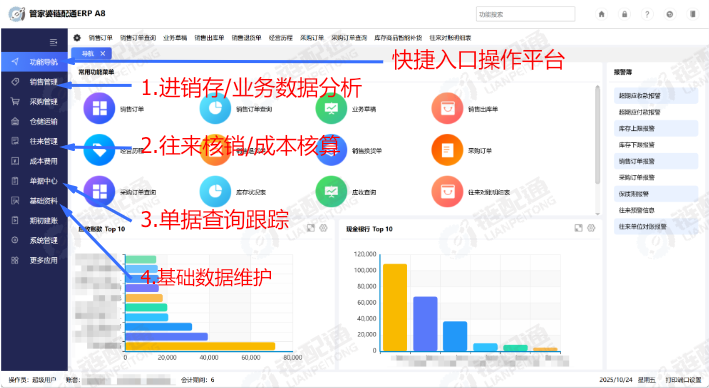Click the function menu scroll-down arrow

click(597, 213)
